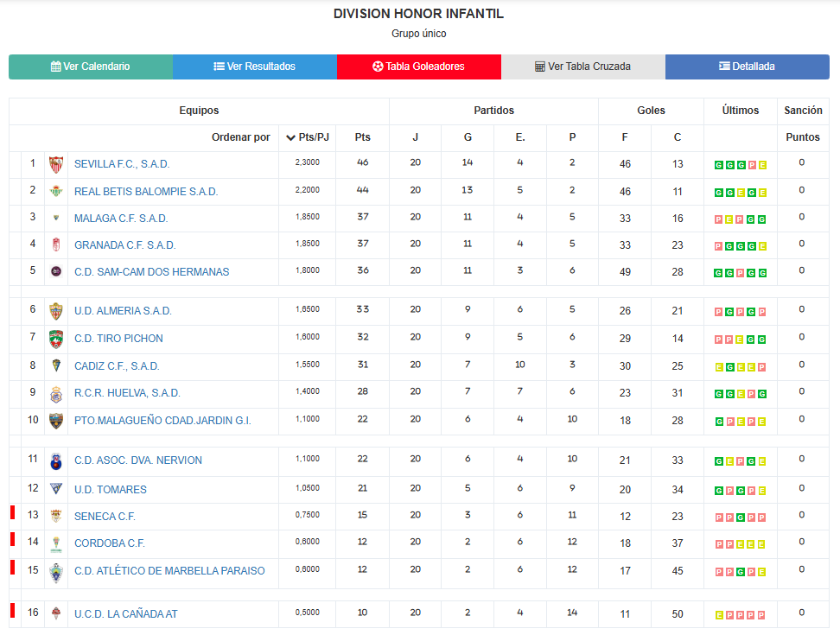
Task: Open U.C.D. LA CAÑADA AT link
Action: point(125,614)
